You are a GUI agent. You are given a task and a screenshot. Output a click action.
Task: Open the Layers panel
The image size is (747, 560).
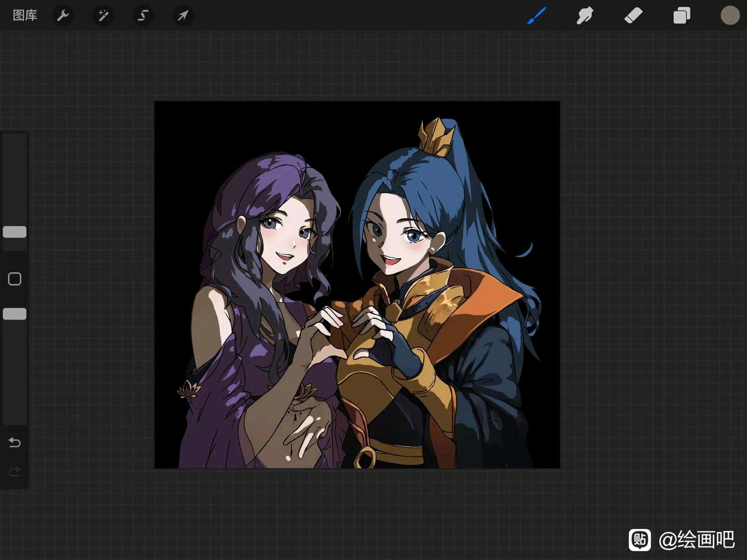[x=682, y=16]
